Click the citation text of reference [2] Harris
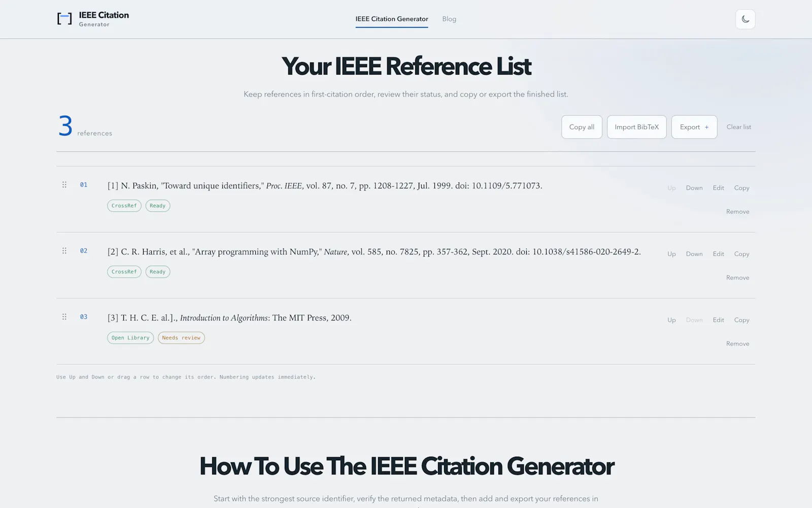Image resolution: width=812 pixels, height=508 pixels. coord(374,252)
